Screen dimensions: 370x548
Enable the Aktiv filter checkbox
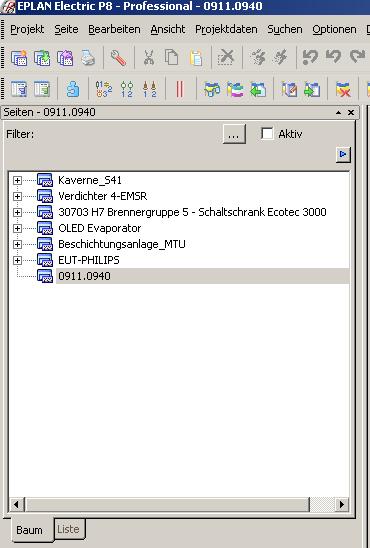pyautogui.click(x=267, y=134)
